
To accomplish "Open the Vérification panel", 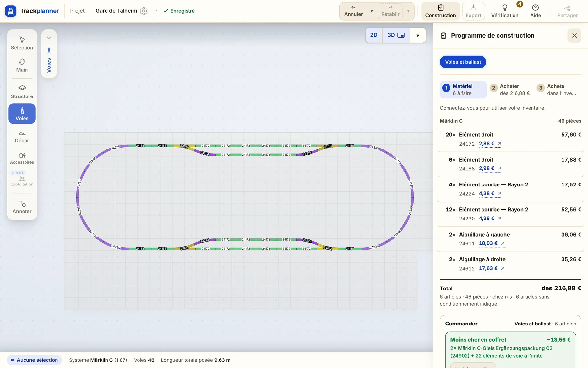I will (505, 11).
